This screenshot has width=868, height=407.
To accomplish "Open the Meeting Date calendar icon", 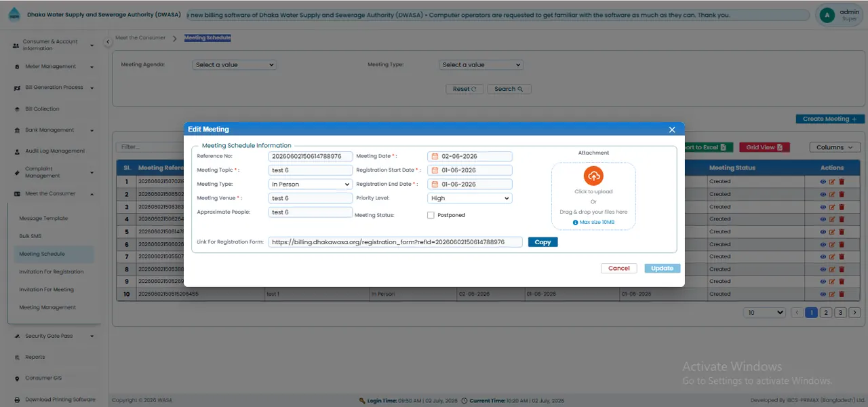I will click(x=435, y=157).
